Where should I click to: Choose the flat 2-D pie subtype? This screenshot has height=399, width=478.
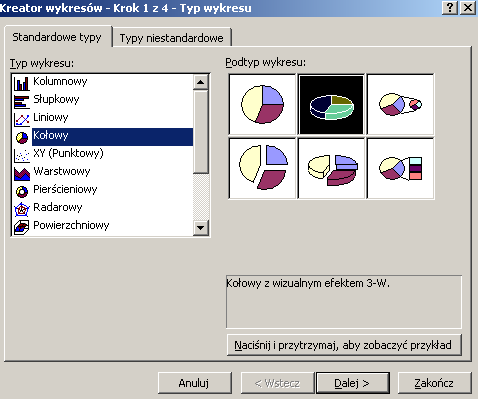click(262, 104)
